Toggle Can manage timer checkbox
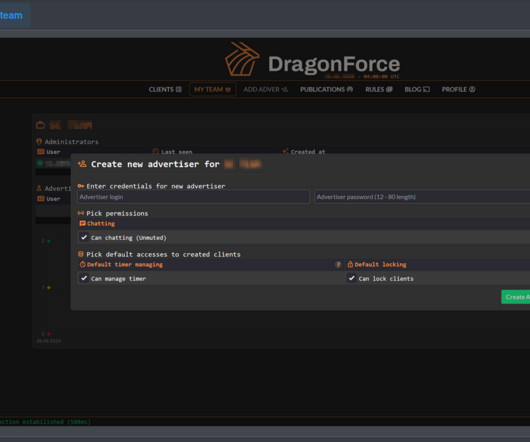Screen dimensions: 530x442 pyautogui.click(x=84, y=278)
